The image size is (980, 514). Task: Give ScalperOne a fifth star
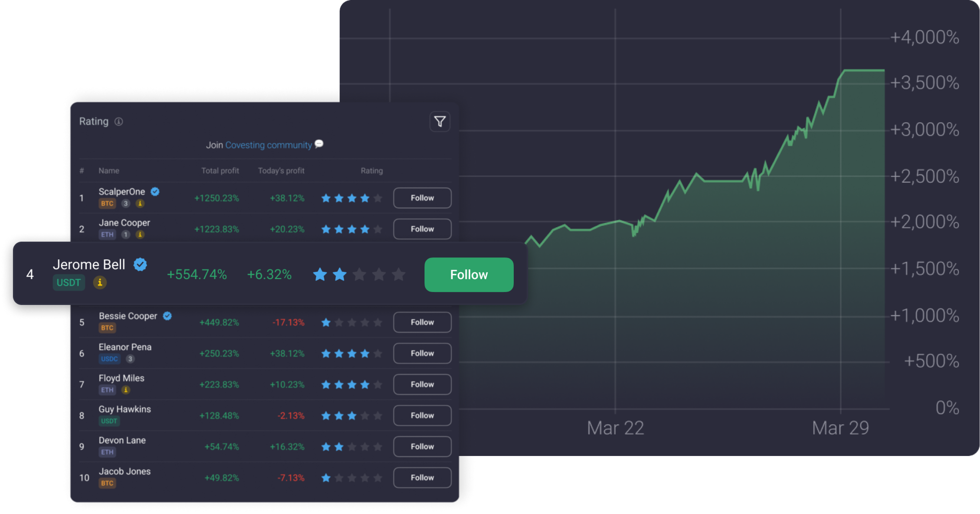click(x=378, y=198)
